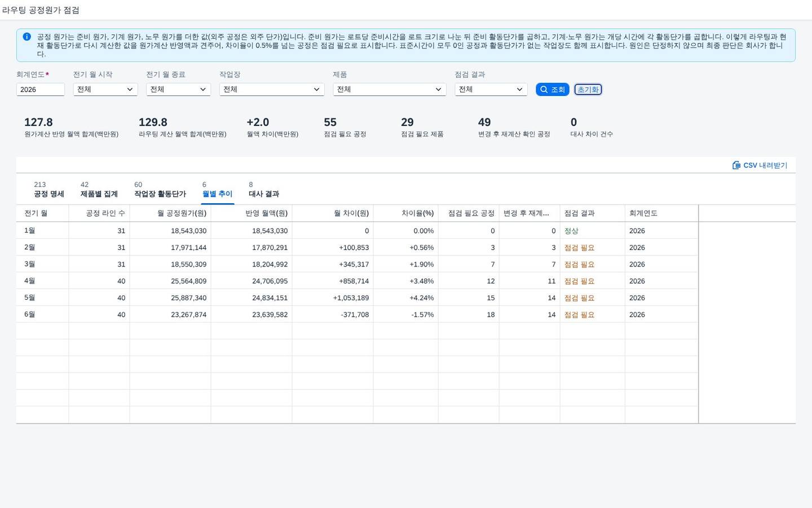Click the 초기화 reset button

(x=588, y=89)
